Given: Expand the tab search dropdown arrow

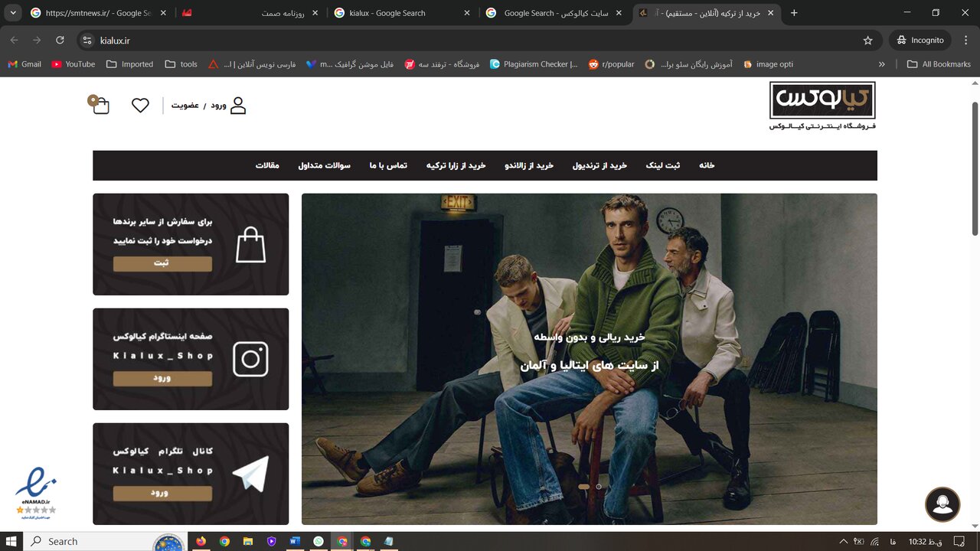Looking at the screenshot, I should coord(13,13).
